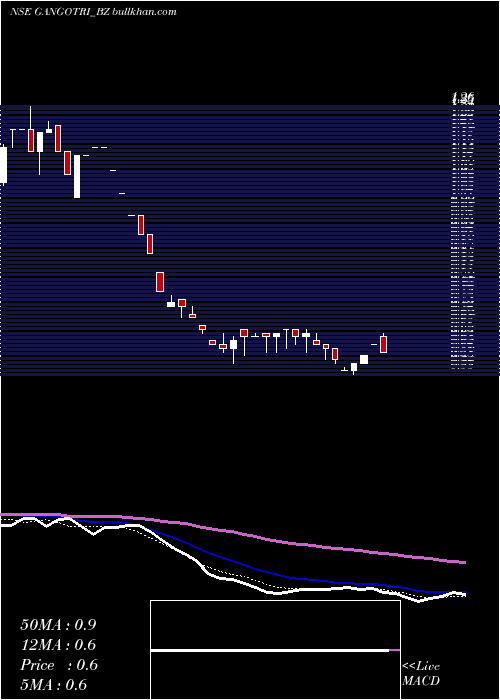Click the 50MA : 0.9 label

58,625
